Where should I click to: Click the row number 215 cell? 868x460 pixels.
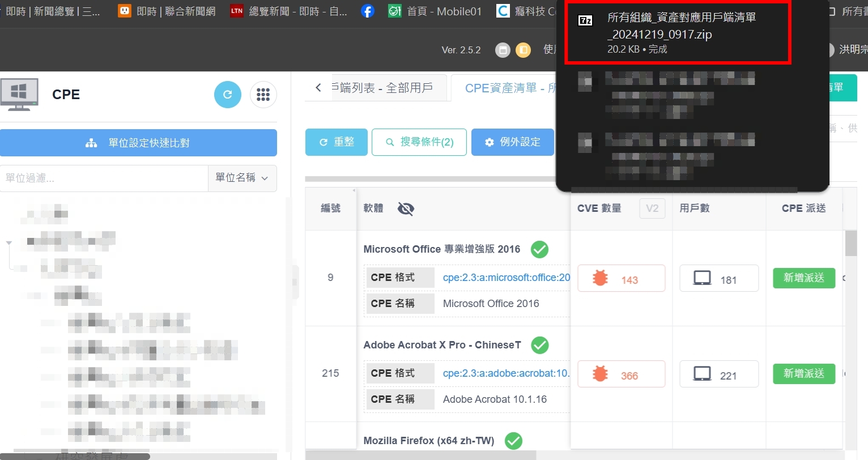[x=331, y=373]
